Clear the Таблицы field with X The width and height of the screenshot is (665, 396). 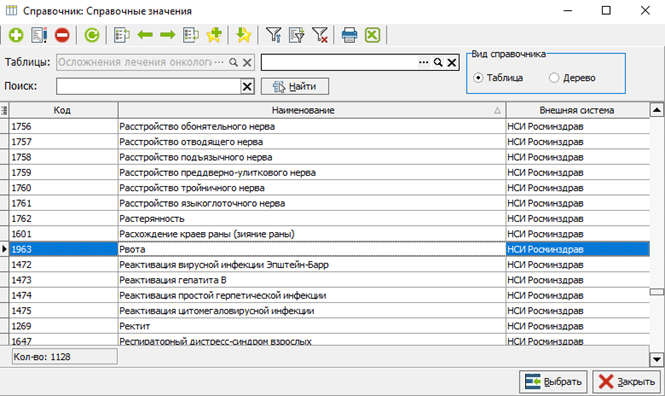click(x=247, y=62)
